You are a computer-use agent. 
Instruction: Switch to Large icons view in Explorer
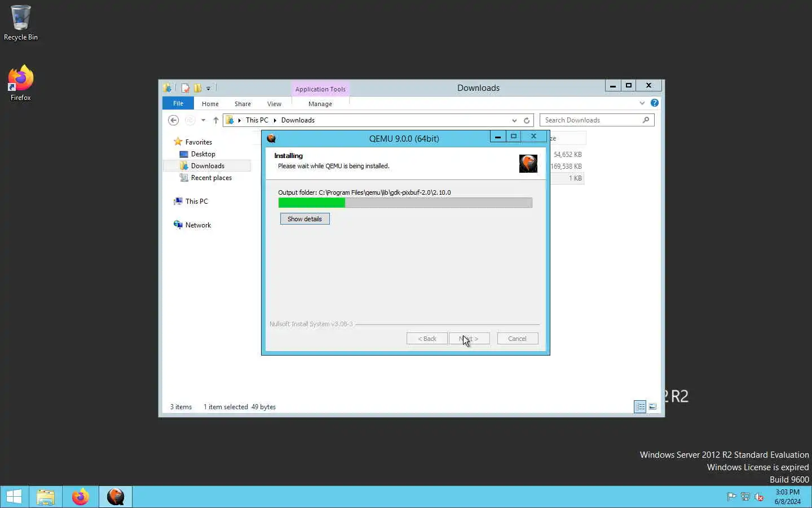pyautogui.click(x=652, y=406)
